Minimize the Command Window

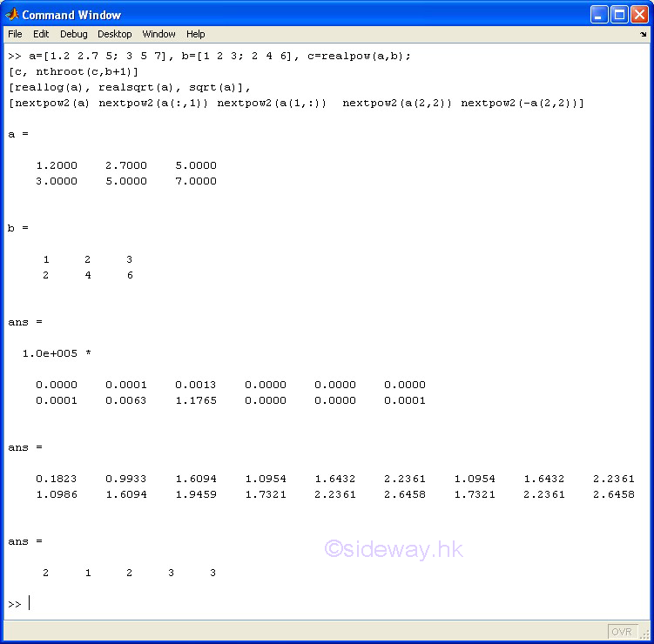tap(599, 15)
